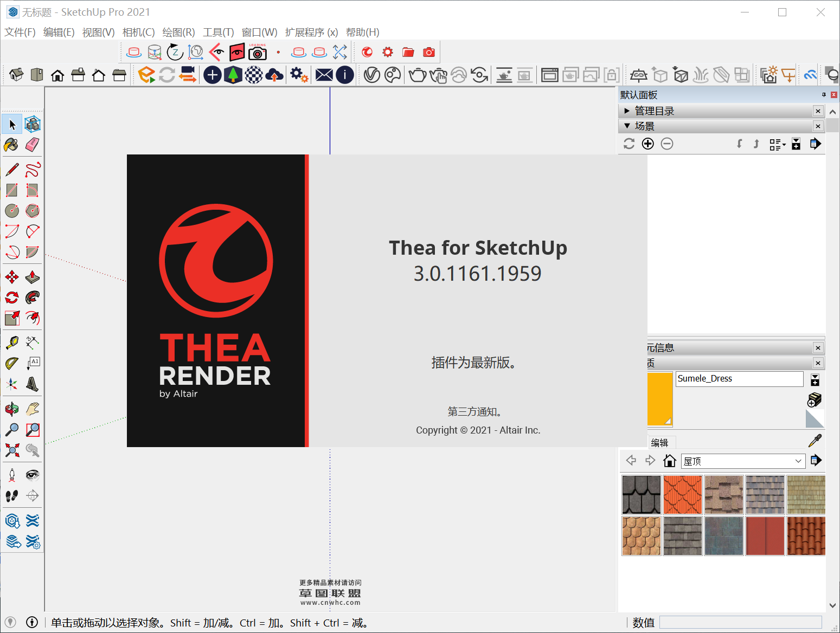Select the Push/Pull tool
The width and height of the screenshot is (840, 633).
point(33,277)
